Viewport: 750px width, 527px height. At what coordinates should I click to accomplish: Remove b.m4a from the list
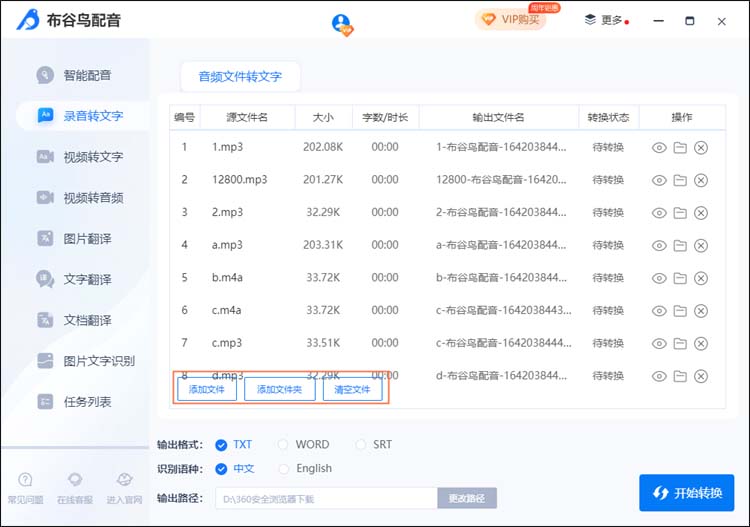701,278
